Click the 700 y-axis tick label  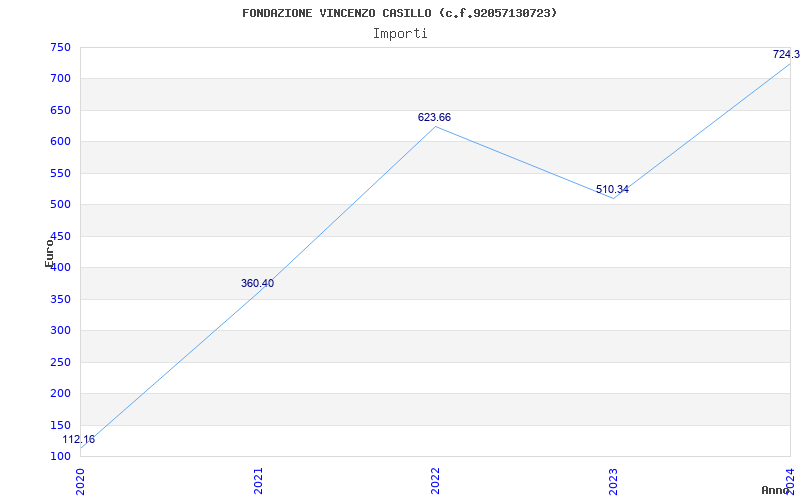pos(60,79)
